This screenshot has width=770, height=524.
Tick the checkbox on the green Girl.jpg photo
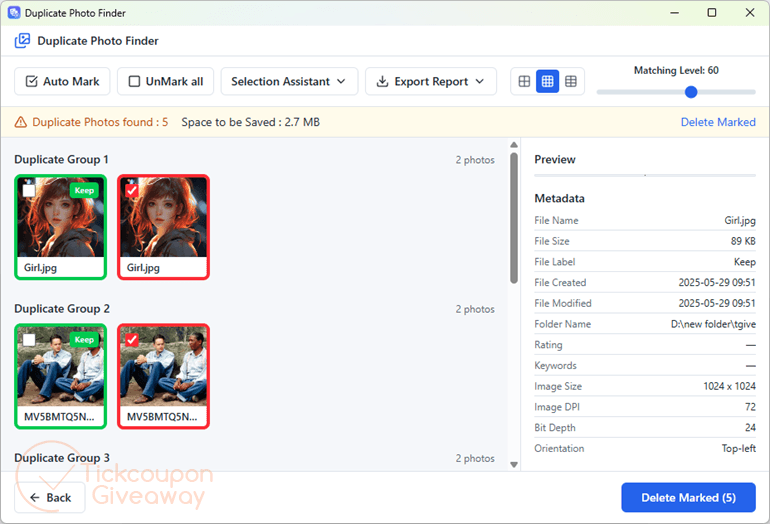pos(29,191)
